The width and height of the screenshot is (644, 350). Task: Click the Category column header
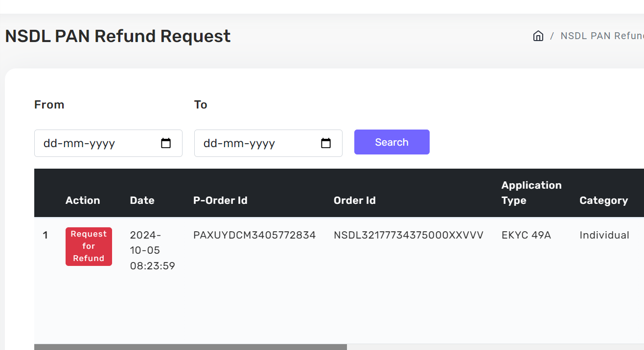603,200
